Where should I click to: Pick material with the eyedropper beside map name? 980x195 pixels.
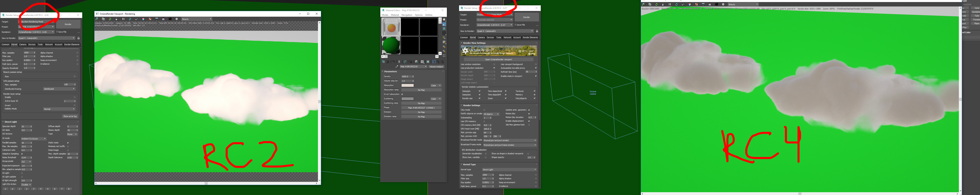(397, 66)
